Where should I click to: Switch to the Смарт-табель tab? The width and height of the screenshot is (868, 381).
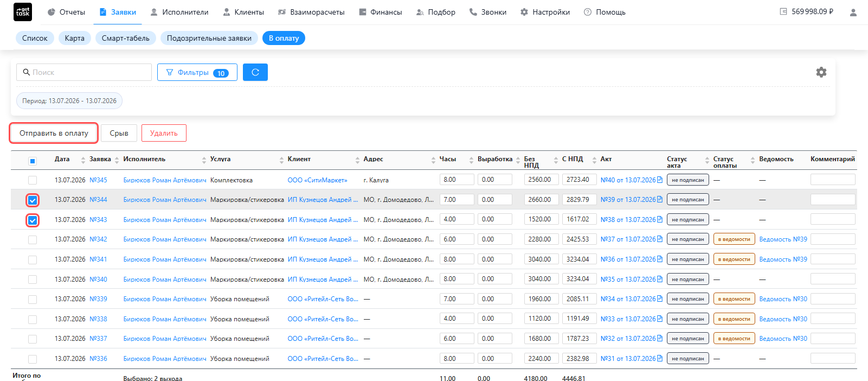click(x=126, y=38)
